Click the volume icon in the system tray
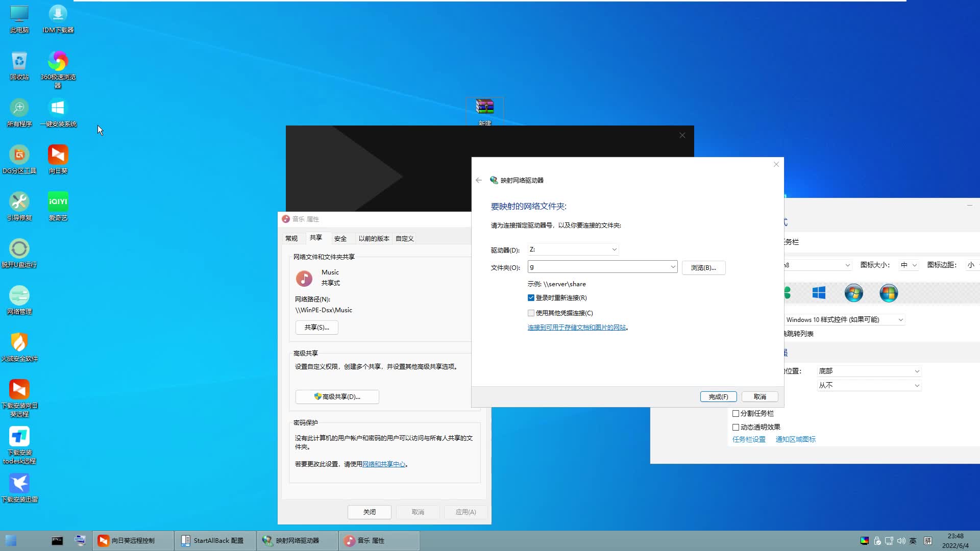Screen dimensions: 980x551 pos(902,541)
